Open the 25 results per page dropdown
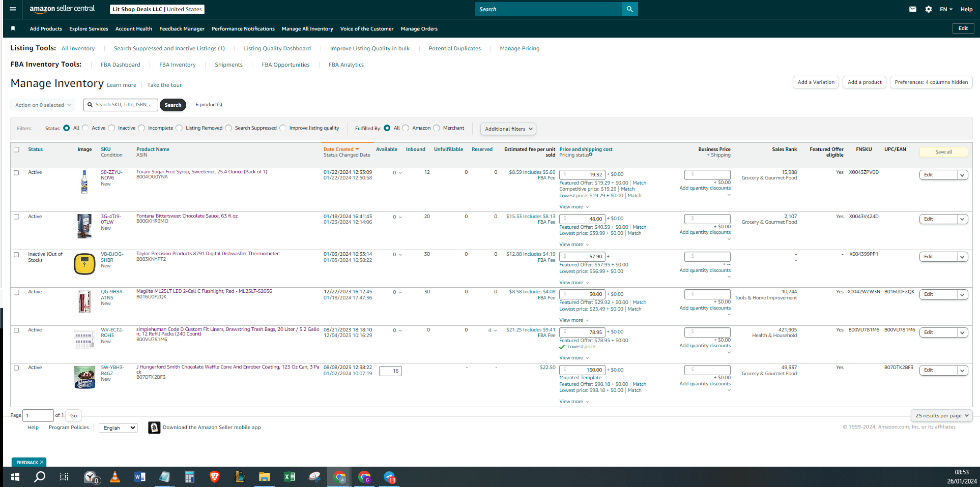This screenshot has height=487, width=980. tap(942, 416)
